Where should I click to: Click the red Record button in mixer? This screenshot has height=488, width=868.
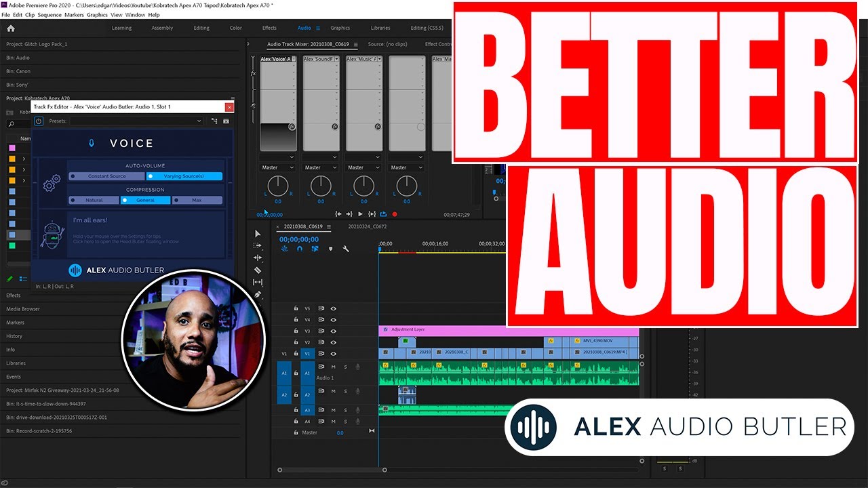click(395, 214)
